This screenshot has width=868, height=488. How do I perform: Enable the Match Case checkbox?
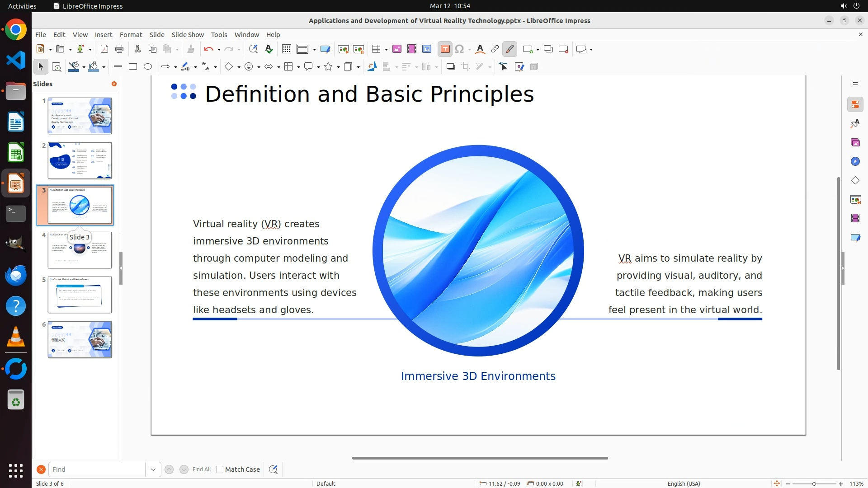click(x=220, y=469)
